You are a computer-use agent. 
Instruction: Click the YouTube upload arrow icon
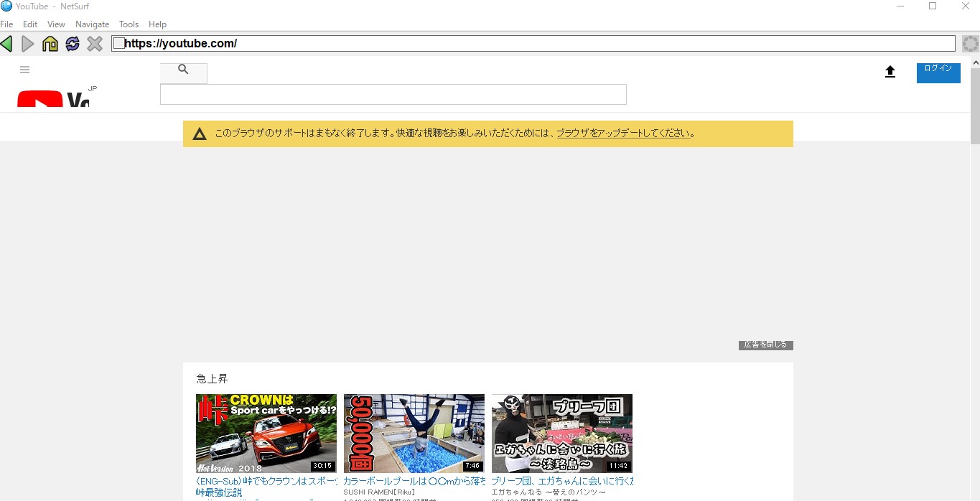(x=890, y=72)
